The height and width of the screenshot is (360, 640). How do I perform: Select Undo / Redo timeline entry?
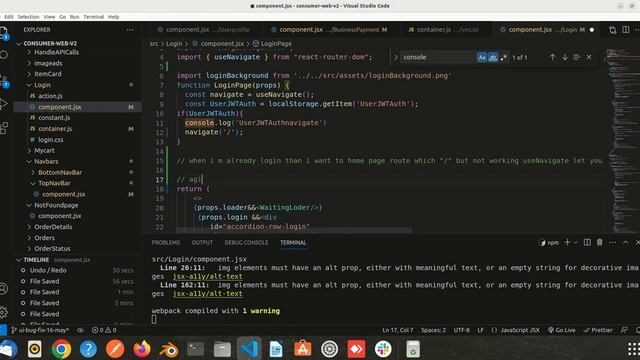[48, 271]
